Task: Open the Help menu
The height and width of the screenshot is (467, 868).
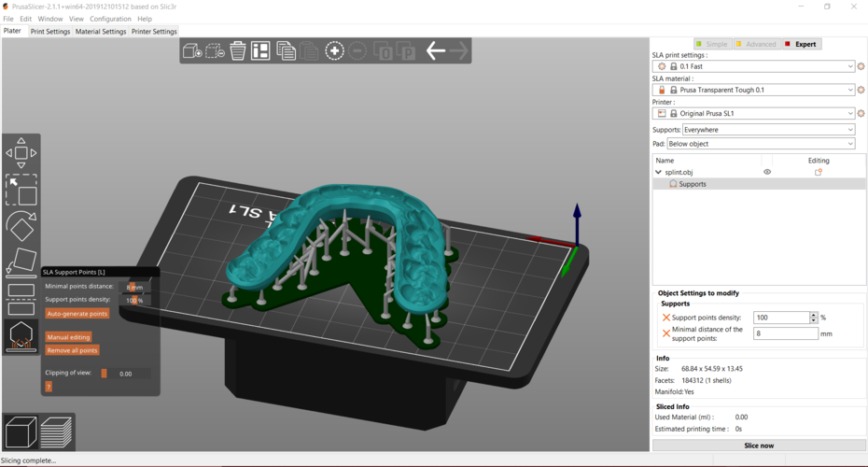Action: coord(145,19)
